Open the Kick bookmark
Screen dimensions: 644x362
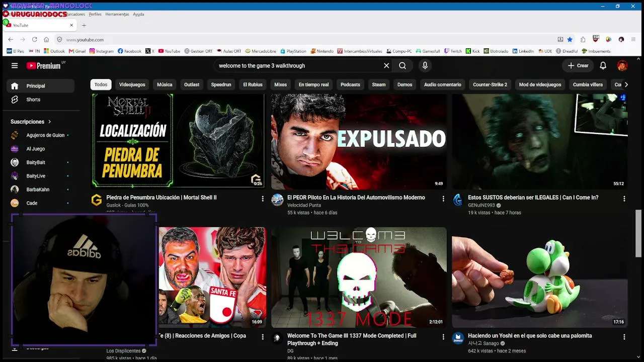click(x=473, y=51)
